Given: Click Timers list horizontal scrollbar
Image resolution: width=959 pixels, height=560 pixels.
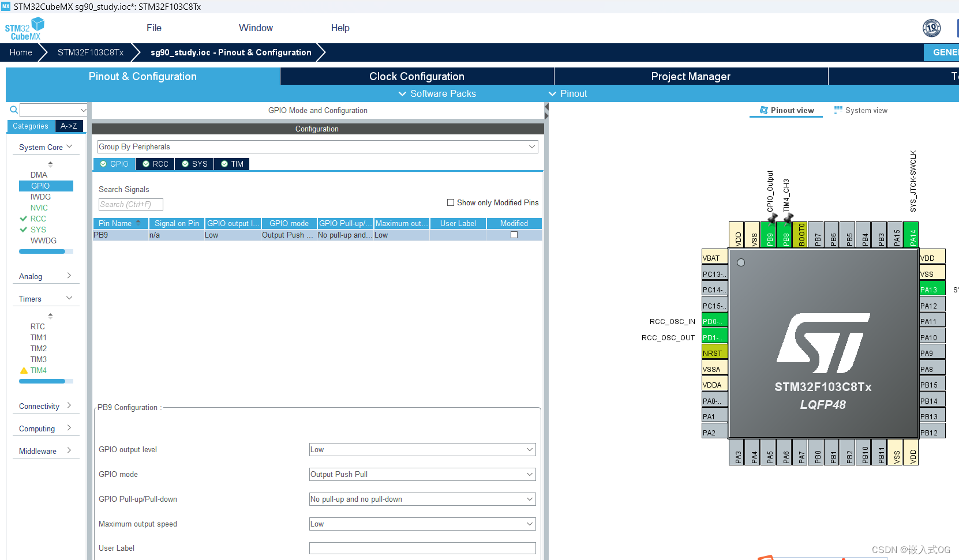Looking at the screenshot, I should [46, 381].
